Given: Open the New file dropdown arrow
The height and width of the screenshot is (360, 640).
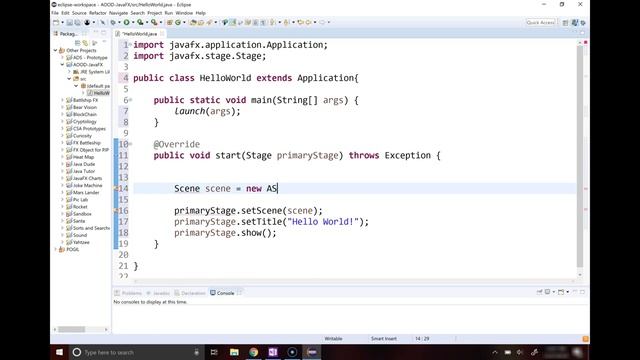Looking at the screenshot, I should (62, 22).
